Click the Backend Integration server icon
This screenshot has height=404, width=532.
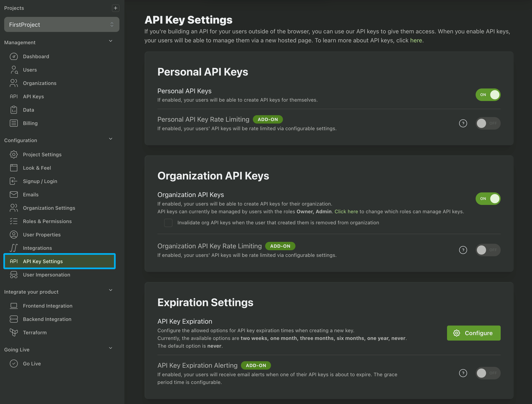pyautogui.click(x=14, y=319)
